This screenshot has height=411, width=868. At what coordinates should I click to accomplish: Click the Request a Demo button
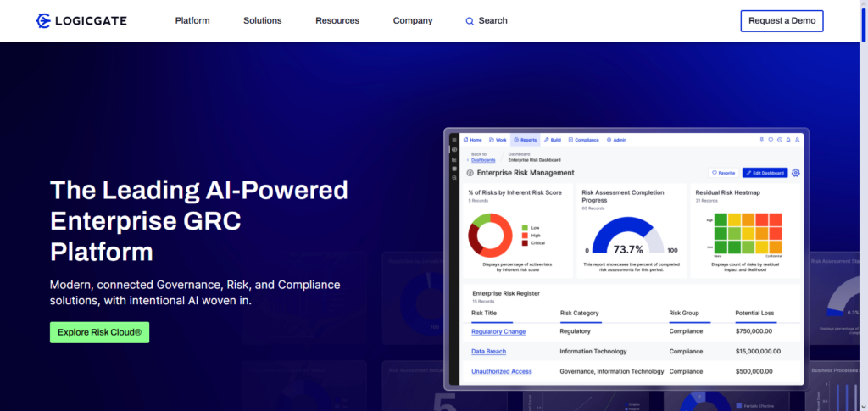tap(781, 20)
